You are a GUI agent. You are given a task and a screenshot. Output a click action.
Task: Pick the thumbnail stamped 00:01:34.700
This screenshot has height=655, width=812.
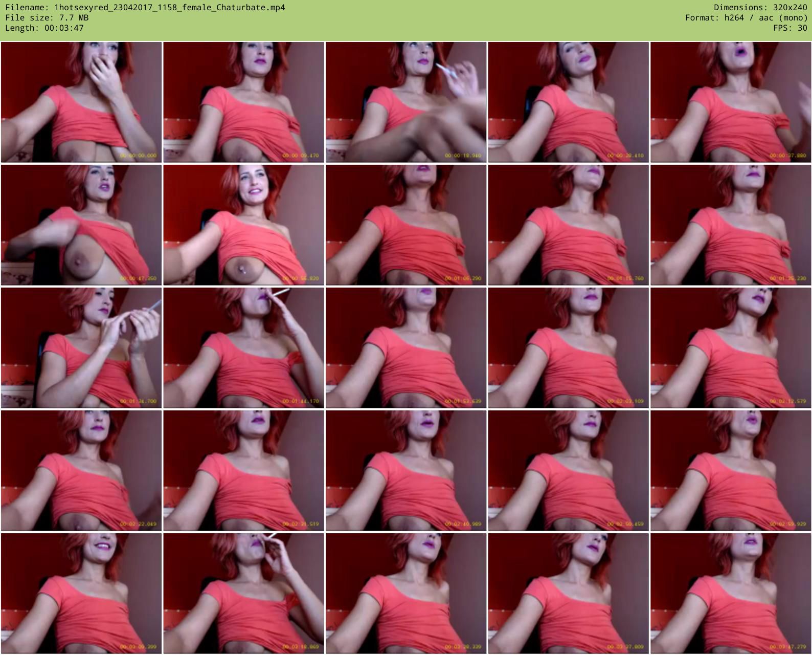pyautogui.click(x=81, y=348)
